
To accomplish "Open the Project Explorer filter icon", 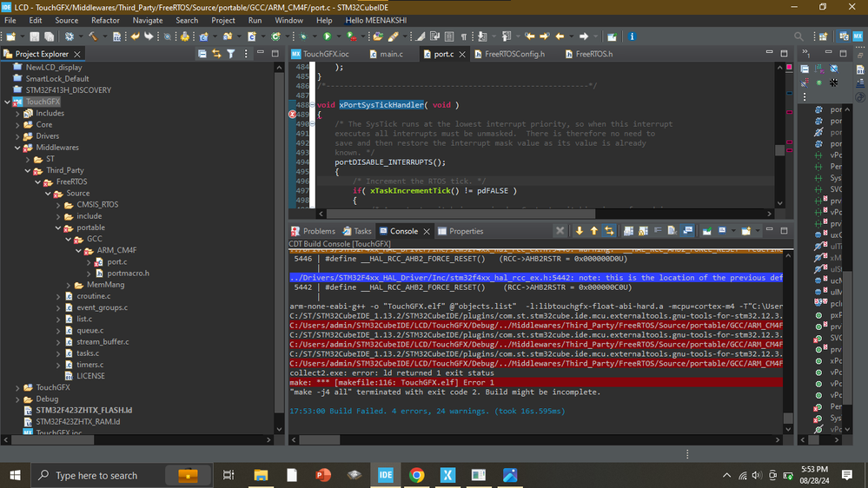I will (231, 54).
